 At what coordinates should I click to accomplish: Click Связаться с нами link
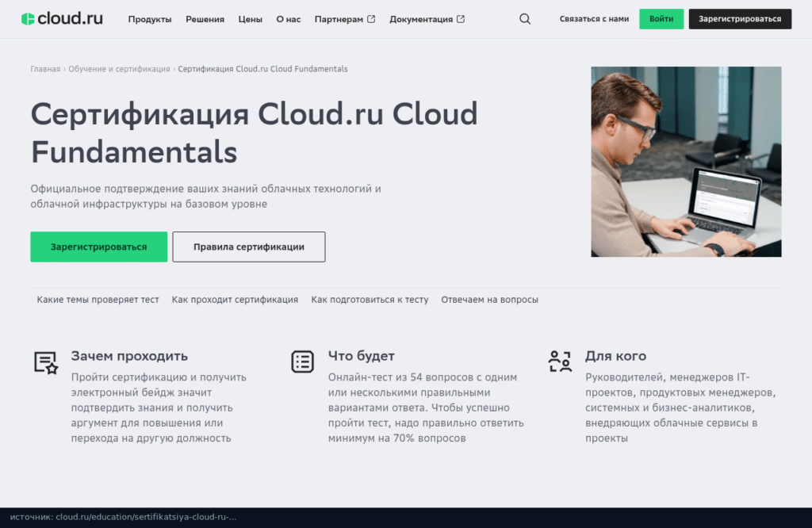[x=594, y=19]
